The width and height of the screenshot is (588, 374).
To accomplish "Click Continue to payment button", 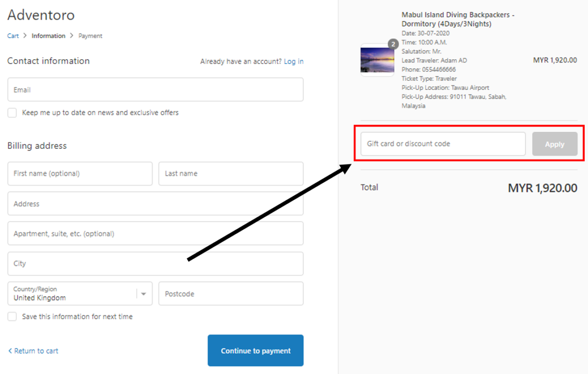I will [x=255, y=351].
